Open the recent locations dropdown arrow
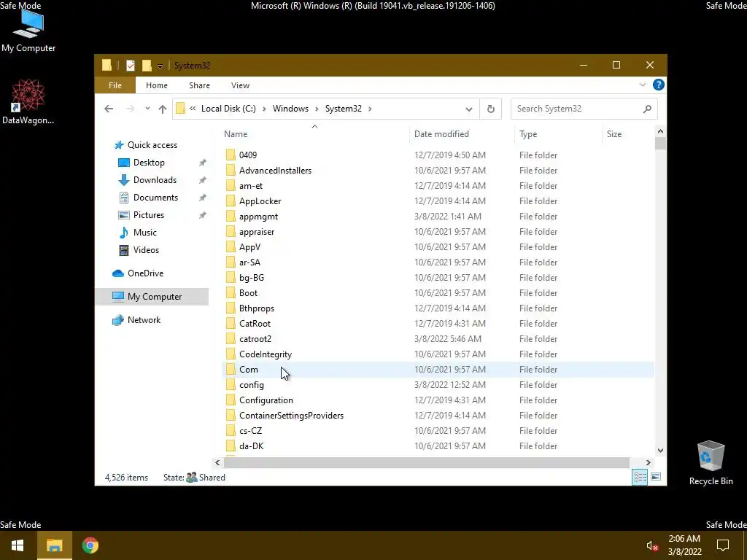This screenshot has height=560, width=747. click(147, 109)
